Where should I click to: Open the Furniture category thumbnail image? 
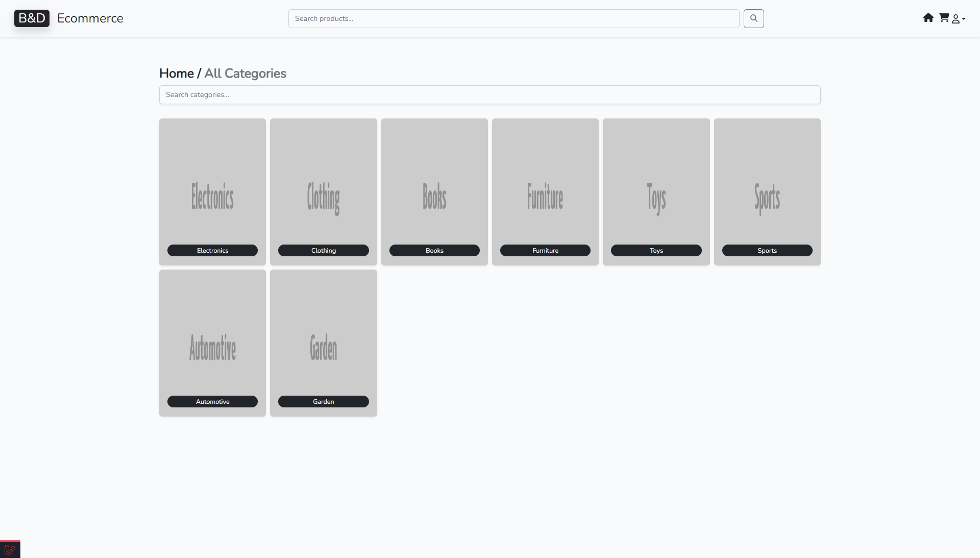[545, 197]
